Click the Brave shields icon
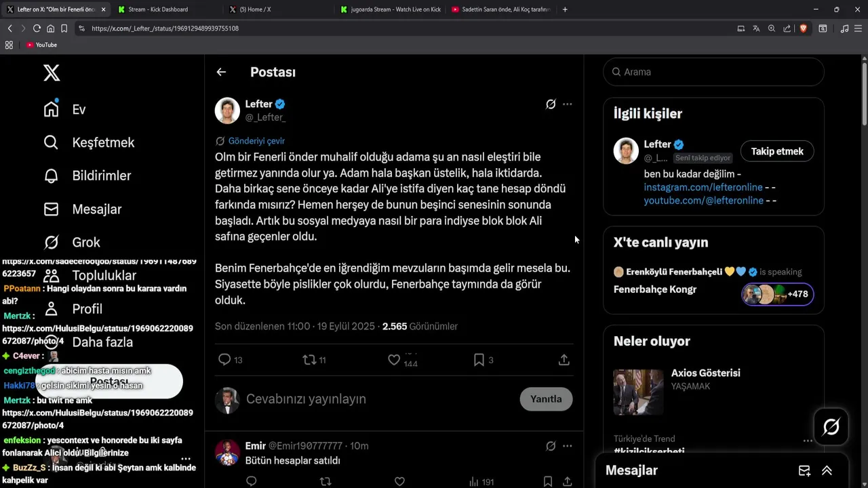 (x=803, y=28)
